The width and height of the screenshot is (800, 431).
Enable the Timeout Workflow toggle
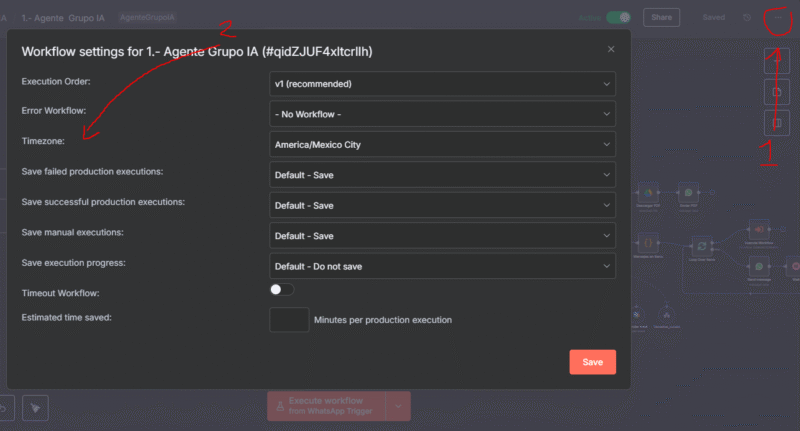click(x=282, y=290)
